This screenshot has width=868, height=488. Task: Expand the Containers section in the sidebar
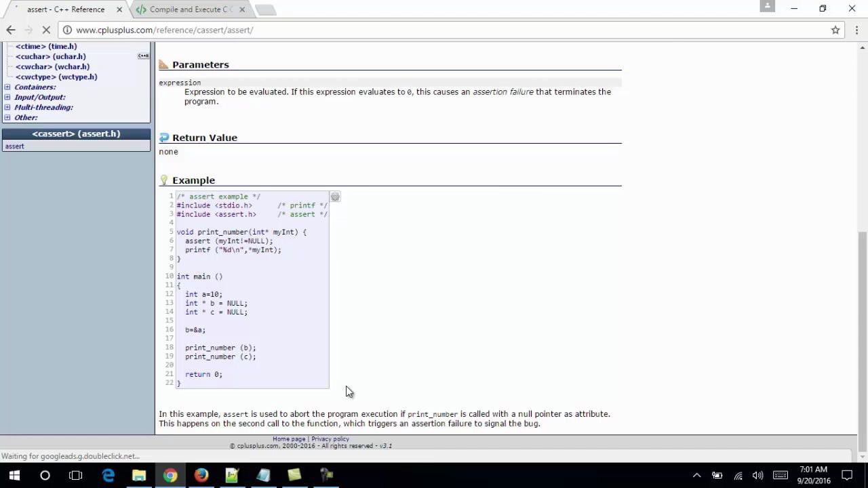[x=7, y=87]
